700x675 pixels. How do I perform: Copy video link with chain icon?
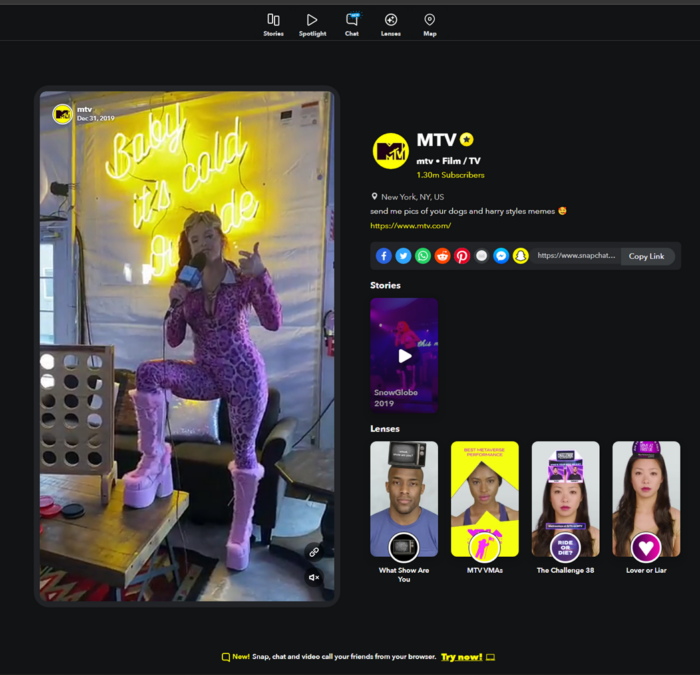[x=314, y=552]
